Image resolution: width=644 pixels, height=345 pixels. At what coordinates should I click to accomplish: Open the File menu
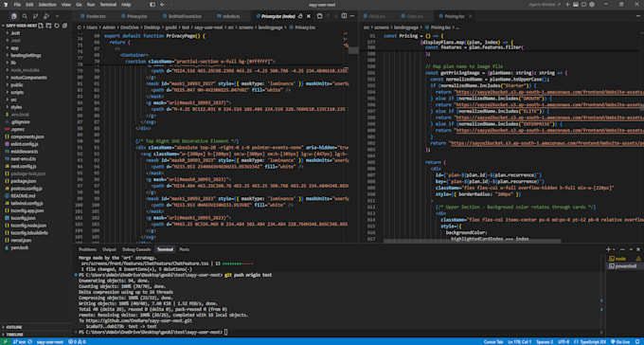coord(17,5)
